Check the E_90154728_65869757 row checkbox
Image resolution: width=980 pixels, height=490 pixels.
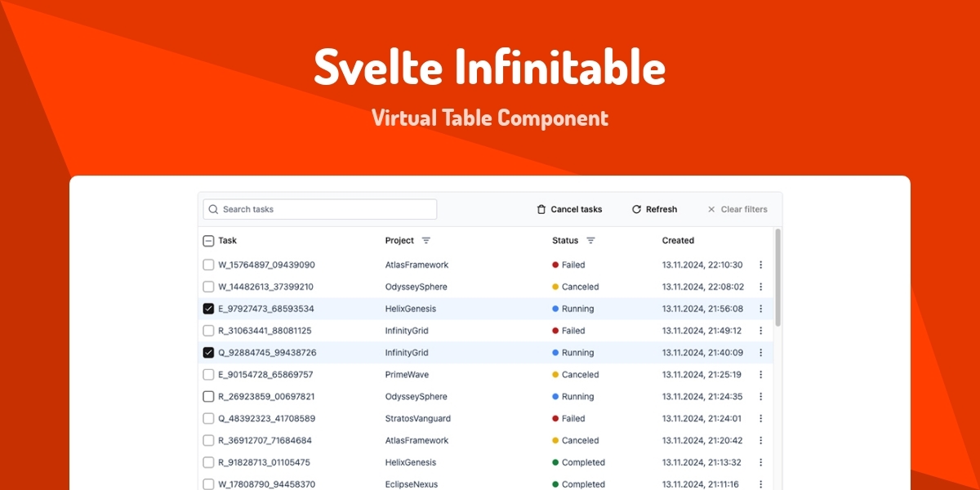(x=208, y=375)
